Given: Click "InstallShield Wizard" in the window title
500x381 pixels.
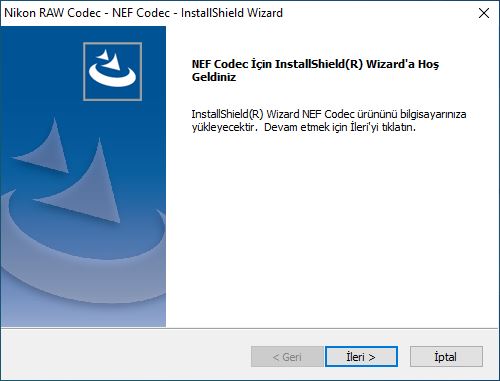Looking at the screenshot, I should 232,13.
